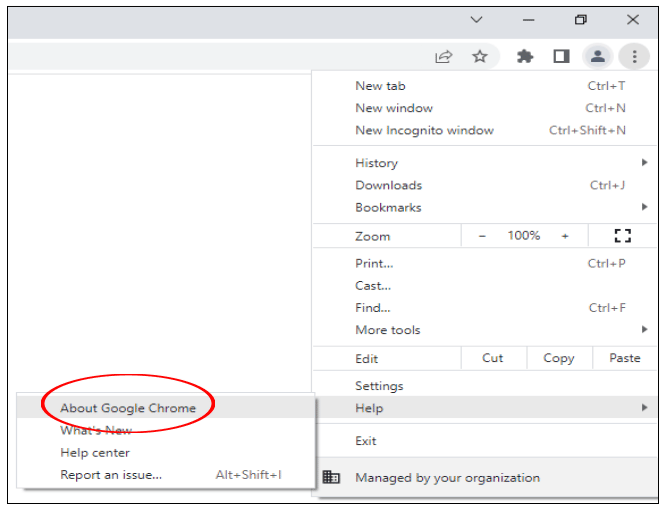Open Help center
This screenshot has height=513, width=665.
pos(165,452)
